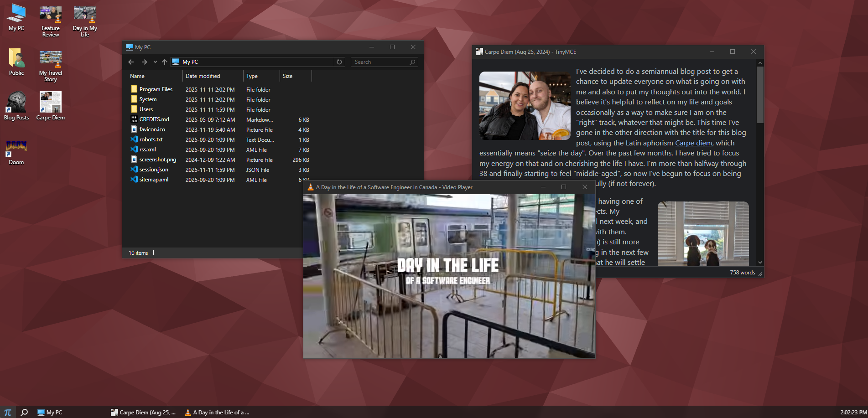The height and width of the screenshot is (418, 868).
Task: Select the Feature Review video icon
Action: tap(51, 21)
